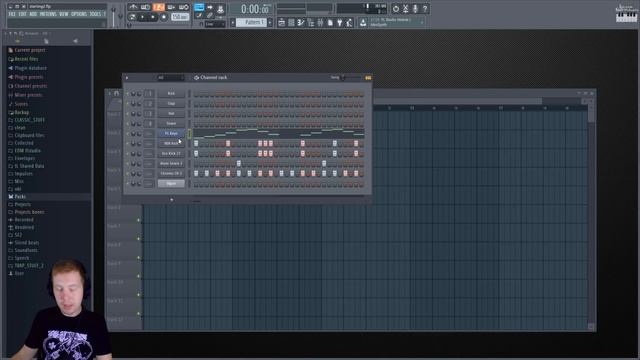Expand Mixer presets in browser

tap(25, 95)
